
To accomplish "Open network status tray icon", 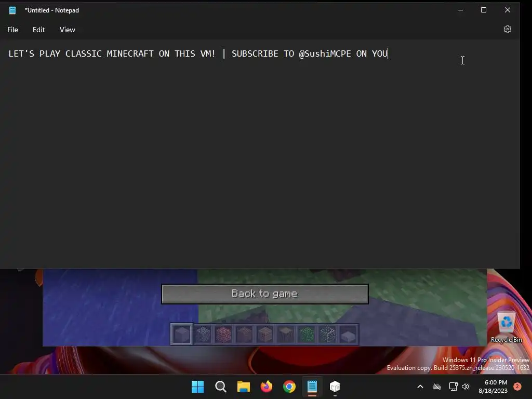I will click(453, 387).
